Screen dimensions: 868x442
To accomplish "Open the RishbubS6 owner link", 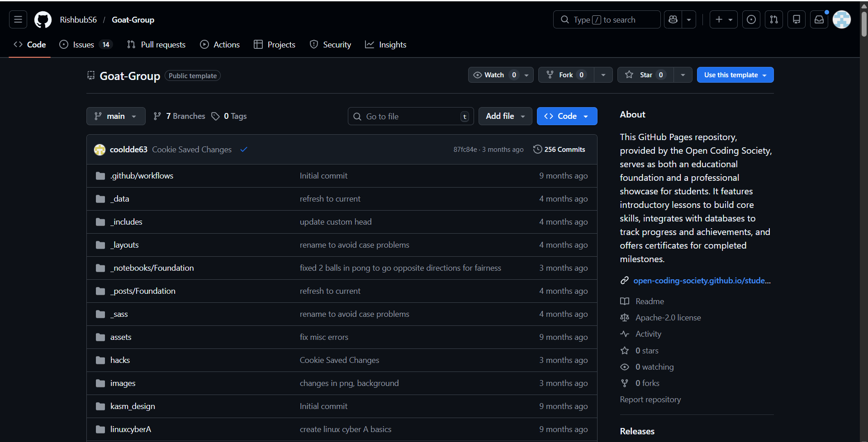I will point(78,19).
